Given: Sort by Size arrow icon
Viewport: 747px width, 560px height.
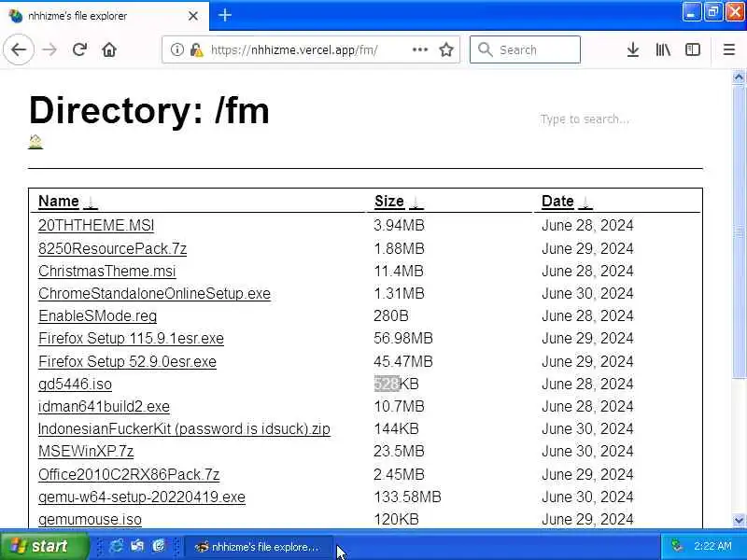Looking at the screenshot, I should pos(416,202).
